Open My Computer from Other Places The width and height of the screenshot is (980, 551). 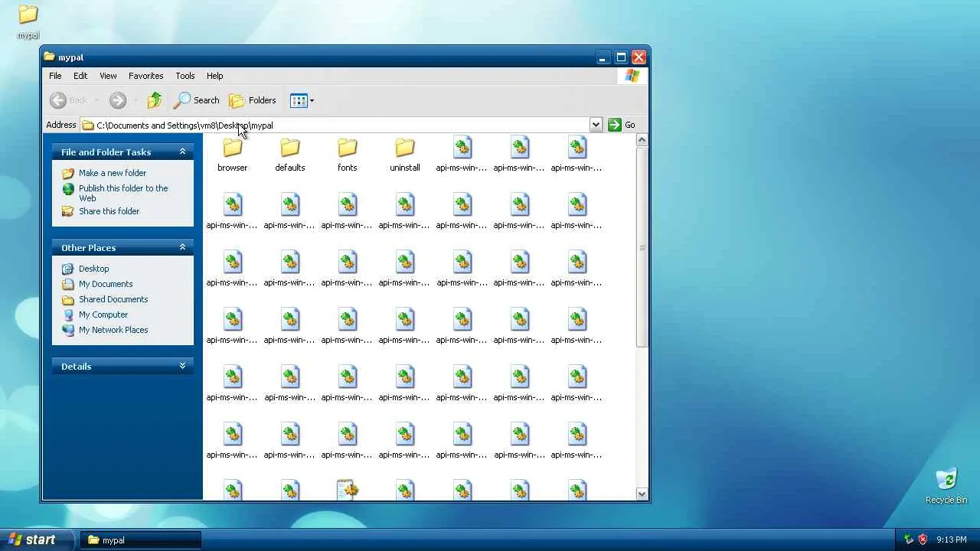[x=103, y=315]
